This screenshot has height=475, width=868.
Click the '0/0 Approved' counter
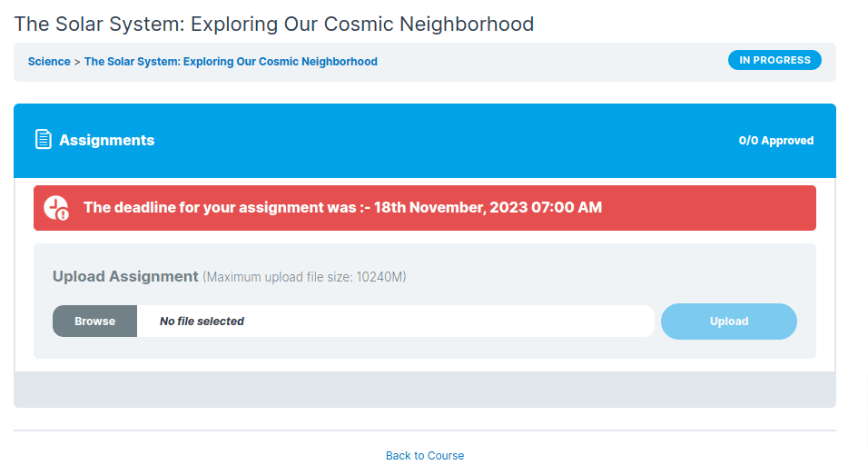click(x=775, y=141)
